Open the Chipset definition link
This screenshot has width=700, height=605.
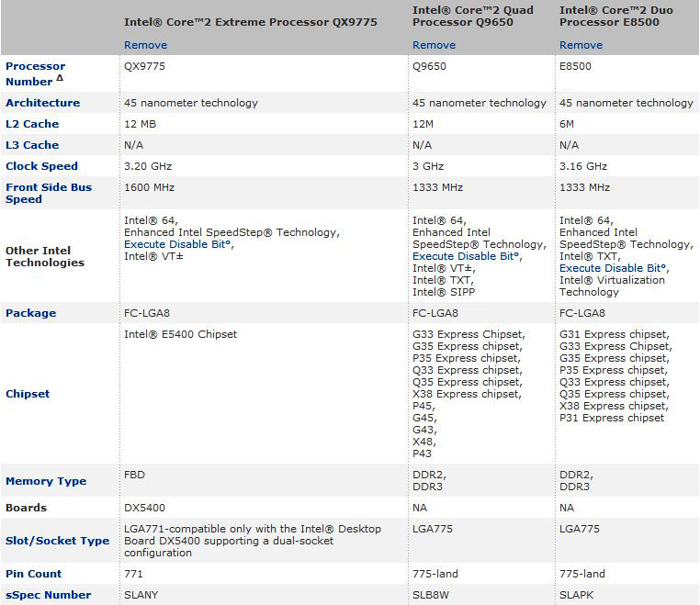click(x=28, y=394)
